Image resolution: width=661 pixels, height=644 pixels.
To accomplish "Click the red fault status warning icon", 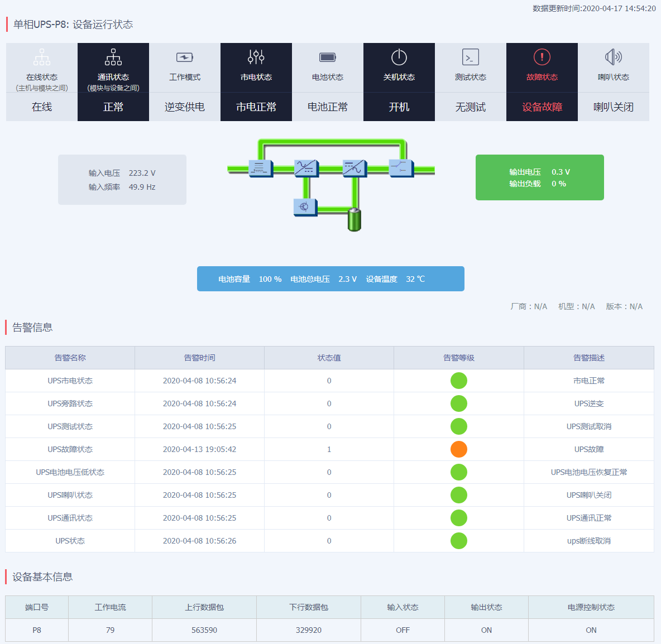I will tap(542, 57).
